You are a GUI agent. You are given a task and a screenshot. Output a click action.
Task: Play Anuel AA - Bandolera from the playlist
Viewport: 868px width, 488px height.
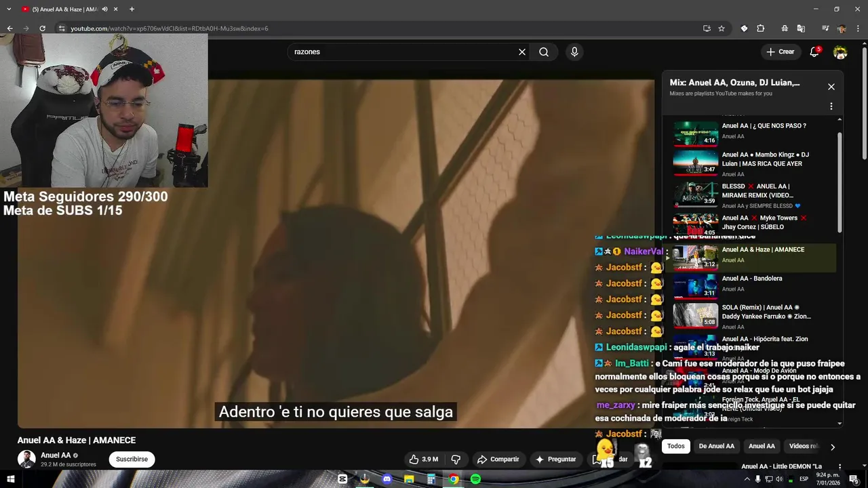[754, 286]
